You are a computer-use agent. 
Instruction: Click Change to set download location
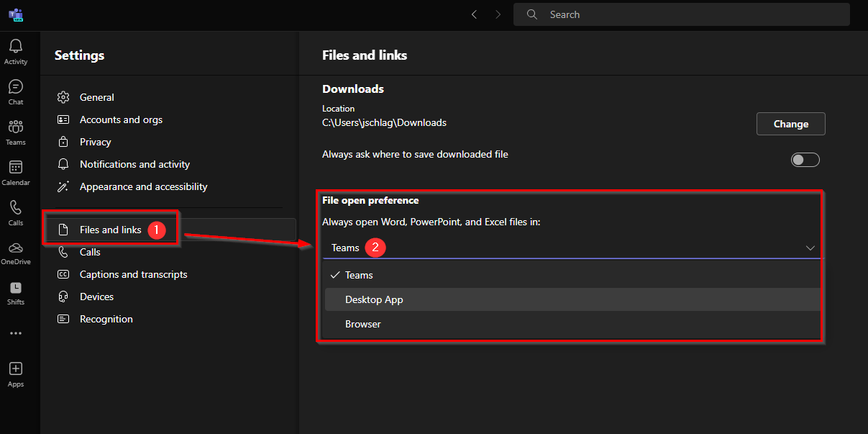pos(790,124)
